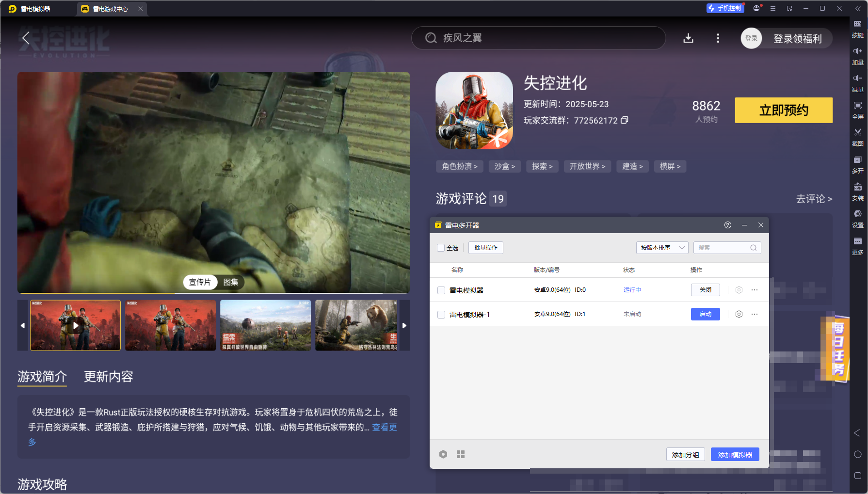868x494 pixels.
Task: Select the 图集 gallery tab
Action: click(x=231, y=282)
